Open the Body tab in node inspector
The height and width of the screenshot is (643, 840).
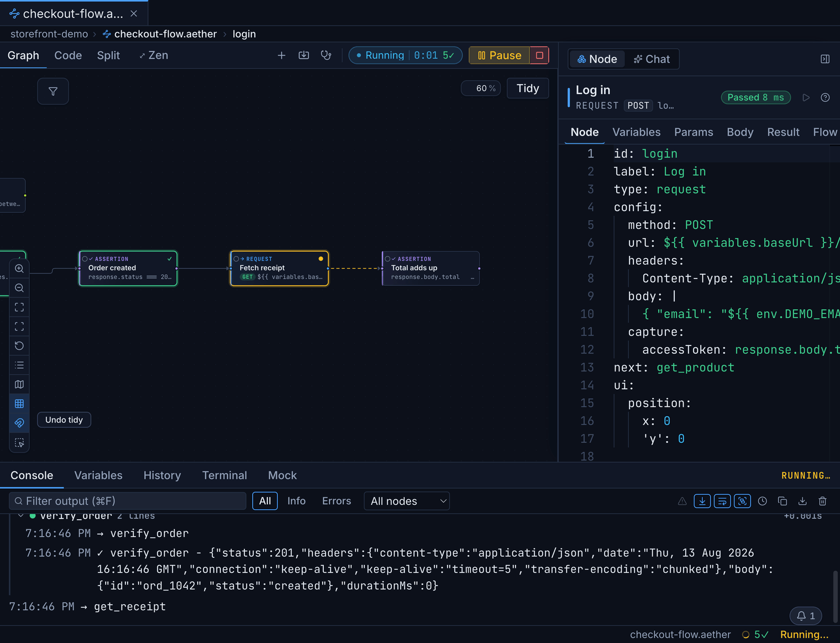pos(740,132)
